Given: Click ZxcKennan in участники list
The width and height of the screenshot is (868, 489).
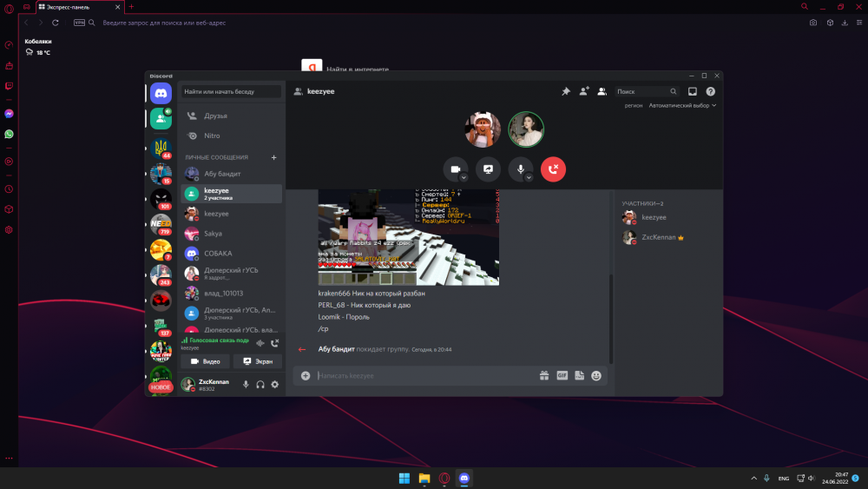Looking at the screenshot, I should (x=668, y=238).
